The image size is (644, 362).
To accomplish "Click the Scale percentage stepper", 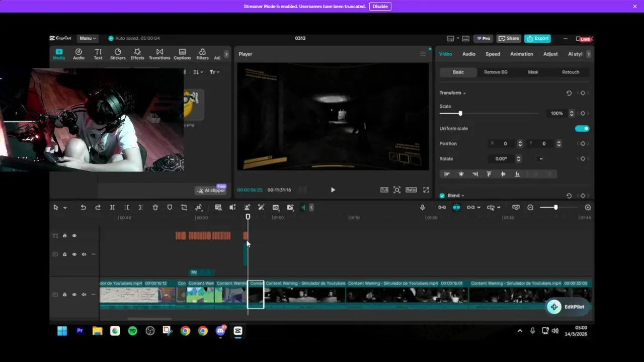I will 572,114.
